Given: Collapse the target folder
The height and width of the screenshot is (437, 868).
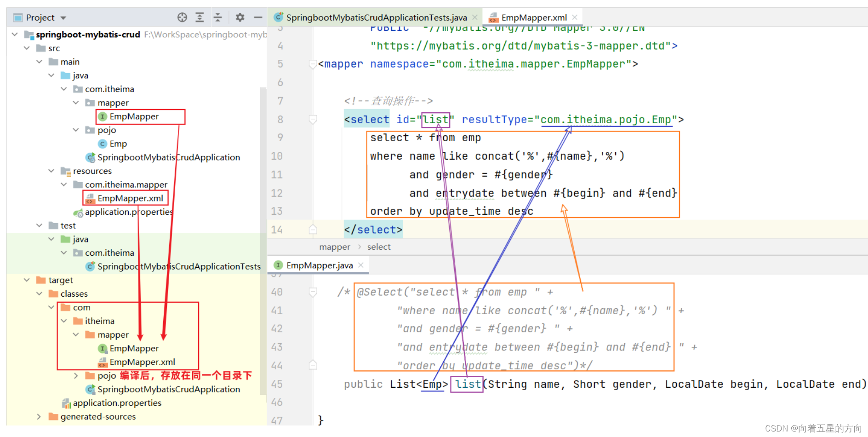Looking at the screenshot, I should 27,280.
